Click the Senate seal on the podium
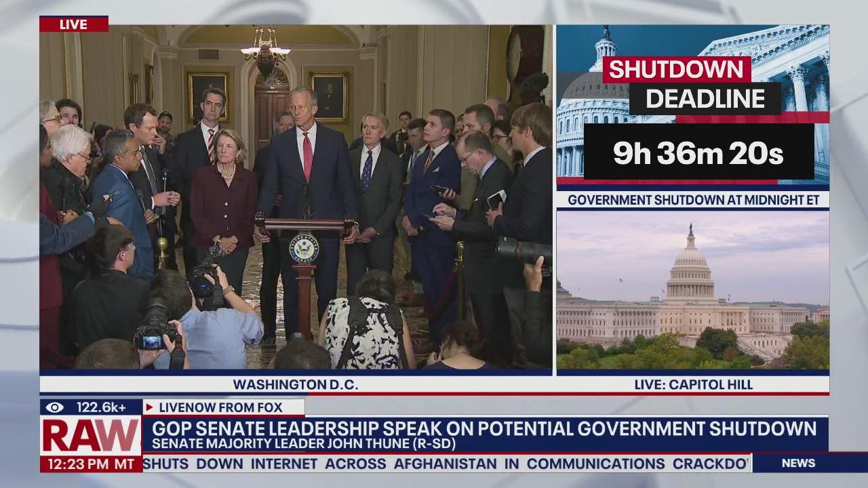This screenshot has height=488, width=868. click(305, 248)
